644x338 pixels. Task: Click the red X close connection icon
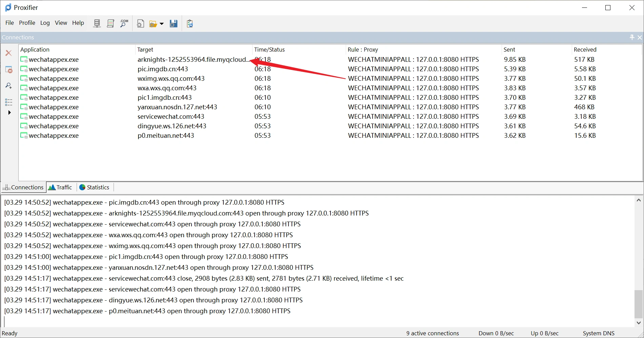tap(9, 53)
